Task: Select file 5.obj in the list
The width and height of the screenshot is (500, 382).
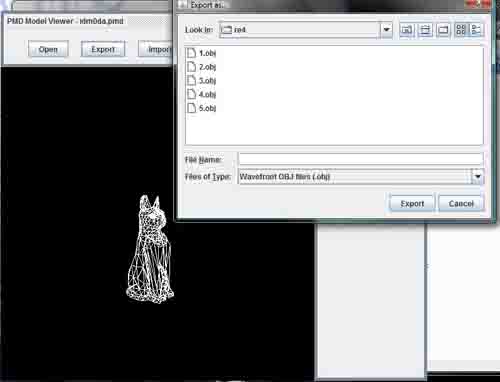Action: (x=201, y=108)
